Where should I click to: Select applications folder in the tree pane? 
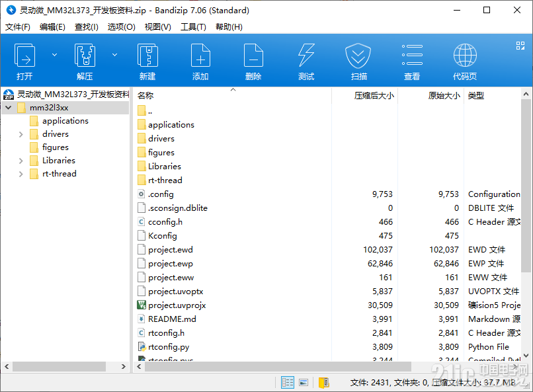[x=59, y=121]
